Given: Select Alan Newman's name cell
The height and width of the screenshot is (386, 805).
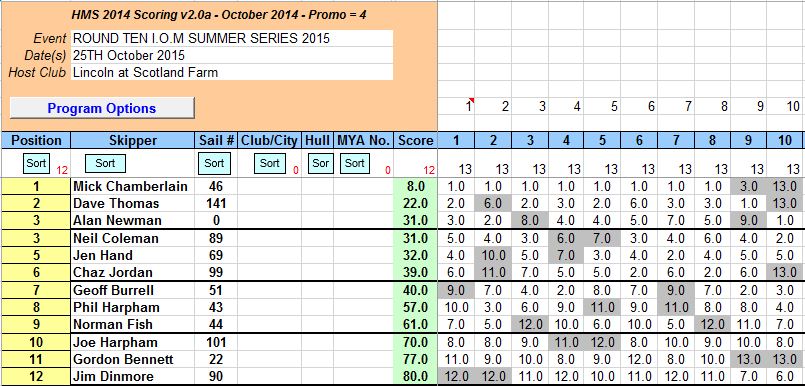Looking at the screenshot, I should click(132, 220).
